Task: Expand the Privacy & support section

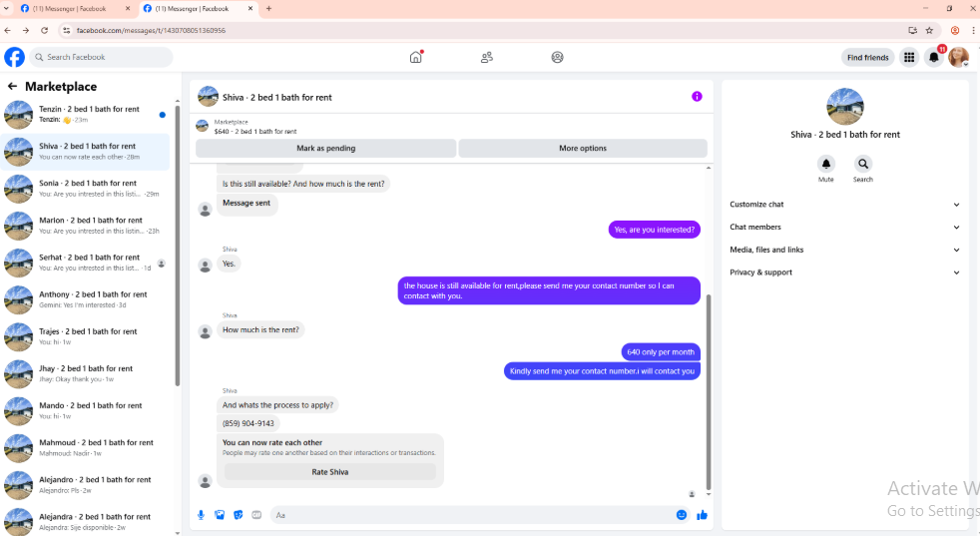Action: coord(844,272)
